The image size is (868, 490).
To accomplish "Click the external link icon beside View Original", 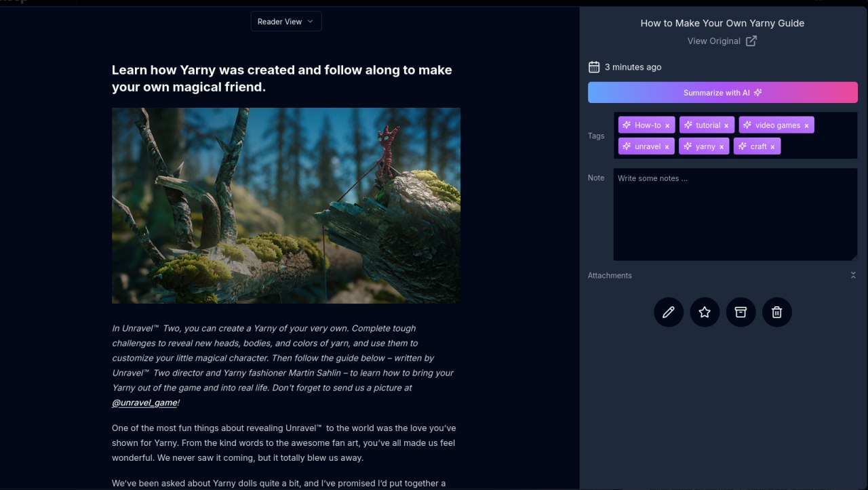I will coord(751,41).
